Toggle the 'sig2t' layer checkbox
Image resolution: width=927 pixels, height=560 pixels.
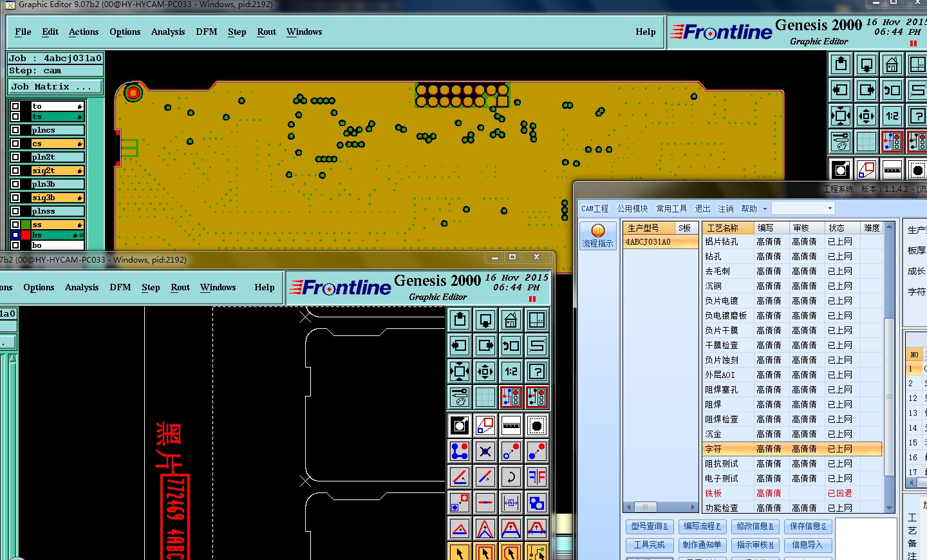pos(15,171)
